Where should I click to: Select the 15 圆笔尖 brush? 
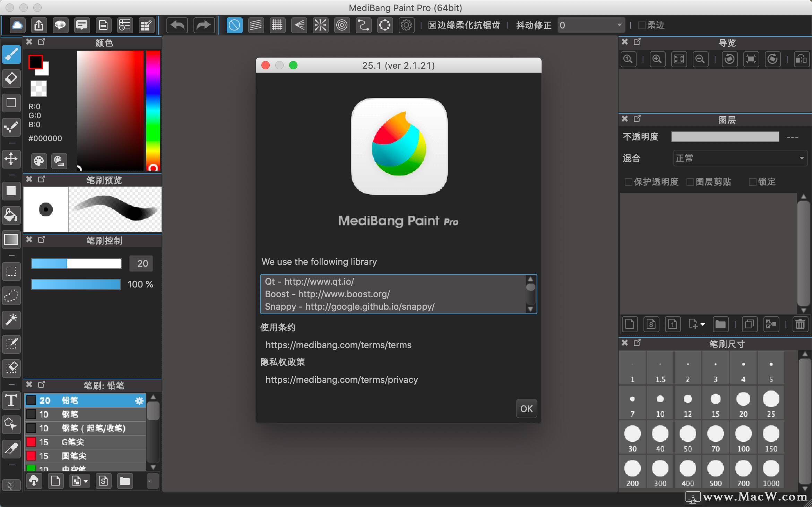85,456
